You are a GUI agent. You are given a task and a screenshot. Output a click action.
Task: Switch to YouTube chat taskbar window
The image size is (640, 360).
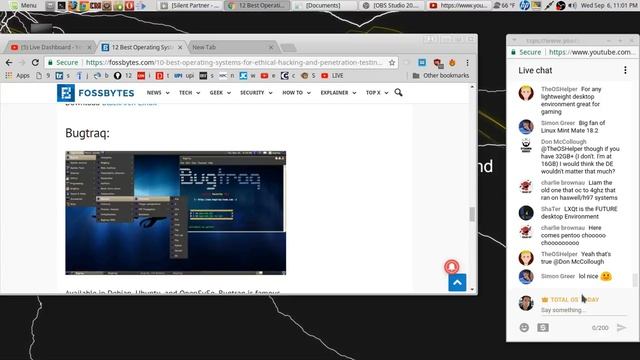click(459, 5)
